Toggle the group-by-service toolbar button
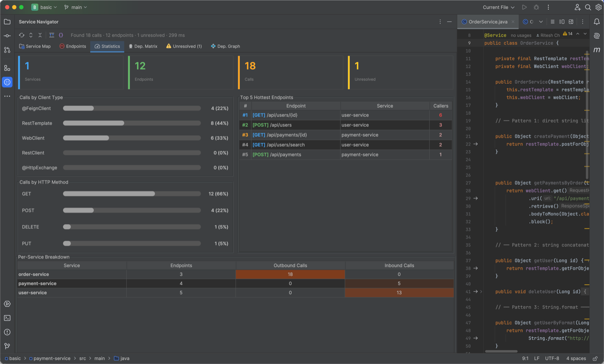604x364 pixels. click(51, 35)
